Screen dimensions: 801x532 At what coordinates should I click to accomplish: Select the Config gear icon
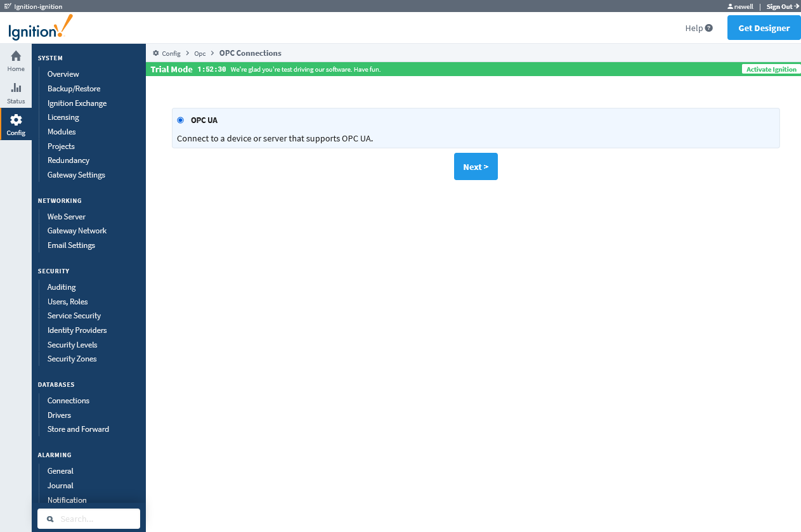(x=16, y=120)
